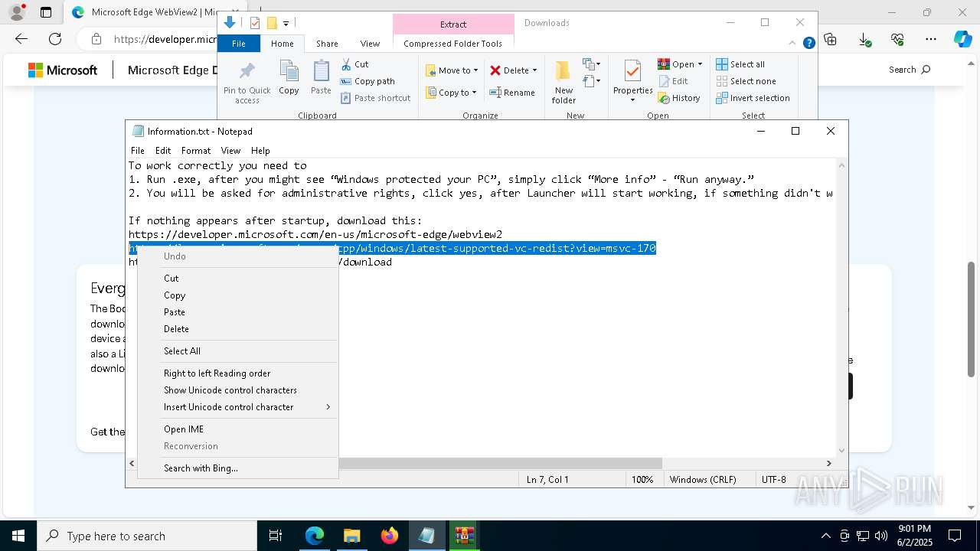
Task: Click Select none in ribbon
Action: [x=746, y=81]
